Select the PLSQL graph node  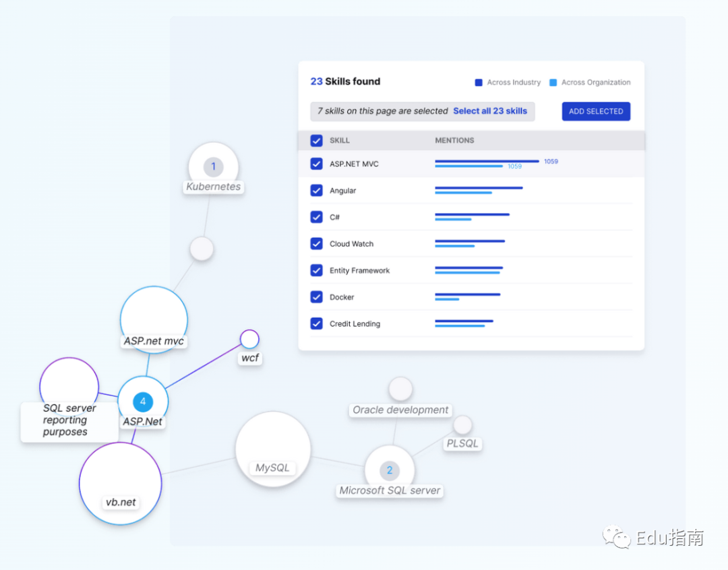point(462,424)
